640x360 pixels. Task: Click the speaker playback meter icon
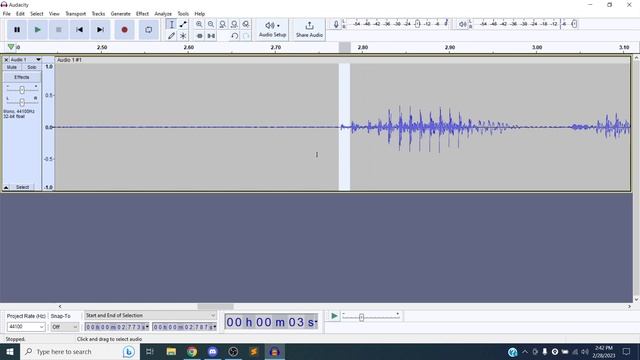(x=462, y=24)
